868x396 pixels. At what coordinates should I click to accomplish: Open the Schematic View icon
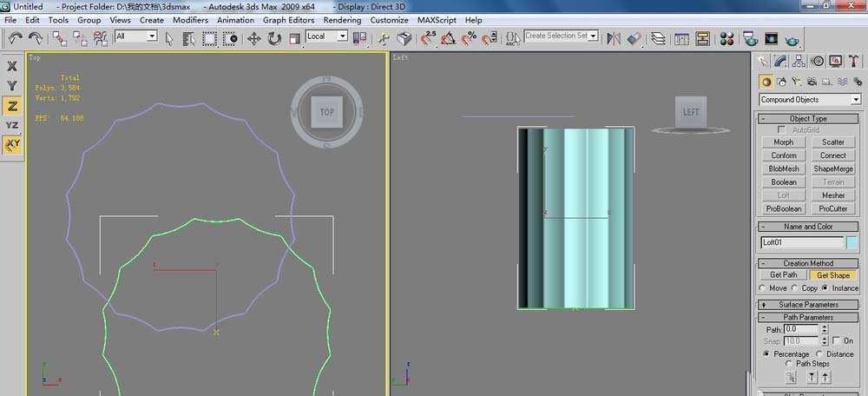pos(702,38)
